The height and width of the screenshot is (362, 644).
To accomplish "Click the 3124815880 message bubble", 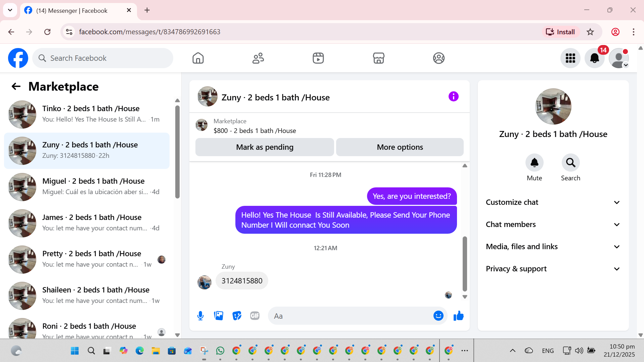I will coord(242,281).
